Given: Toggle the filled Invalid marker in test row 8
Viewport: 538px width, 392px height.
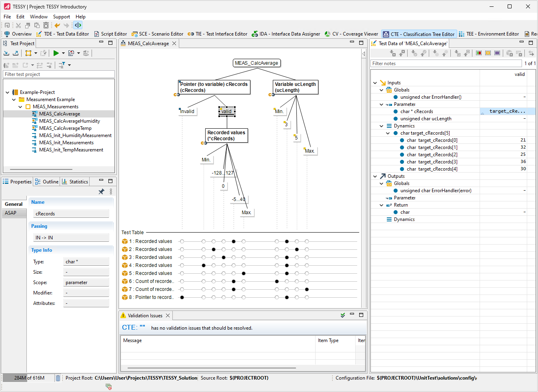Looking at the screenshot, I should tap(182, 297).
